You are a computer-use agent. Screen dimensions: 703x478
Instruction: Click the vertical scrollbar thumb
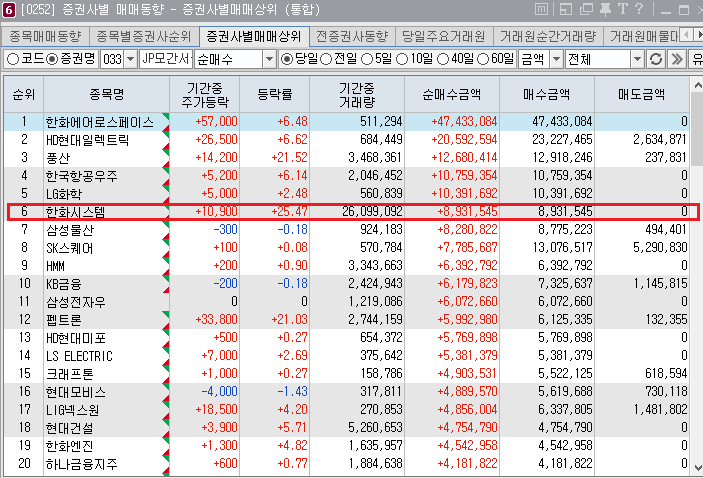tap(697, 129)
